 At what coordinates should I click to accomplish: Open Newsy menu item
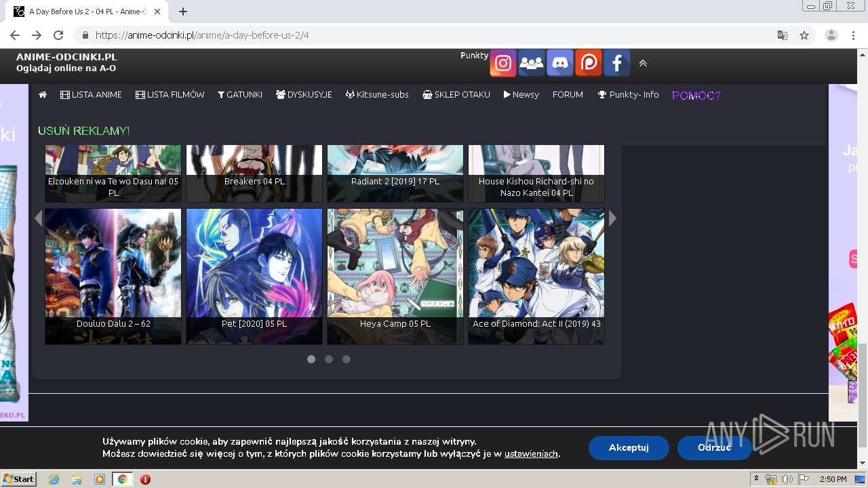coord(521,95)
